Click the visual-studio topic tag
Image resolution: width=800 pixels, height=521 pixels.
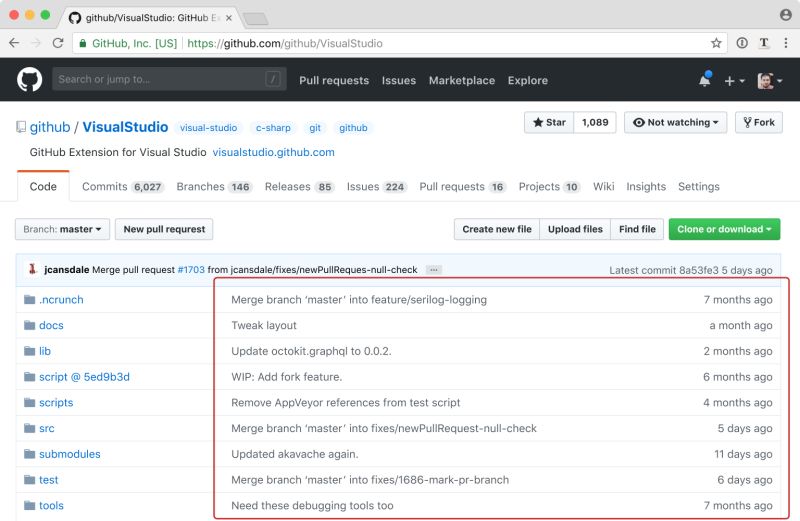pos(208,128)
